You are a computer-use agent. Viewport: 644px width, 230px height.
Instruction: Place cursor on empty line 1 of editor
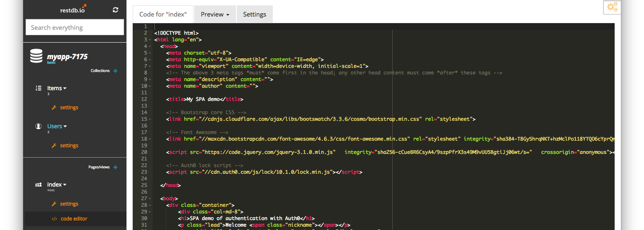pos(384,26)
